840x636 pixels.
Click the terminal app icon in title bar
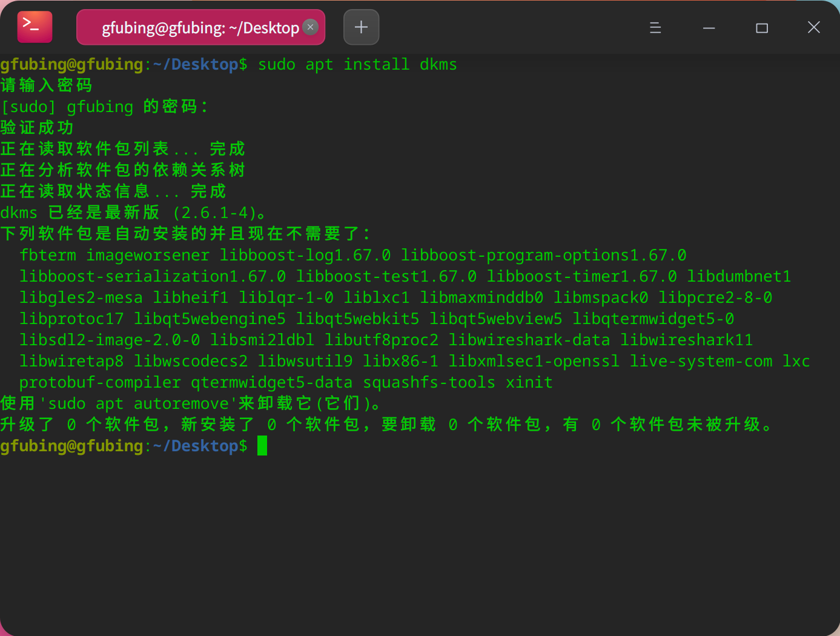(x=35, y=27)
